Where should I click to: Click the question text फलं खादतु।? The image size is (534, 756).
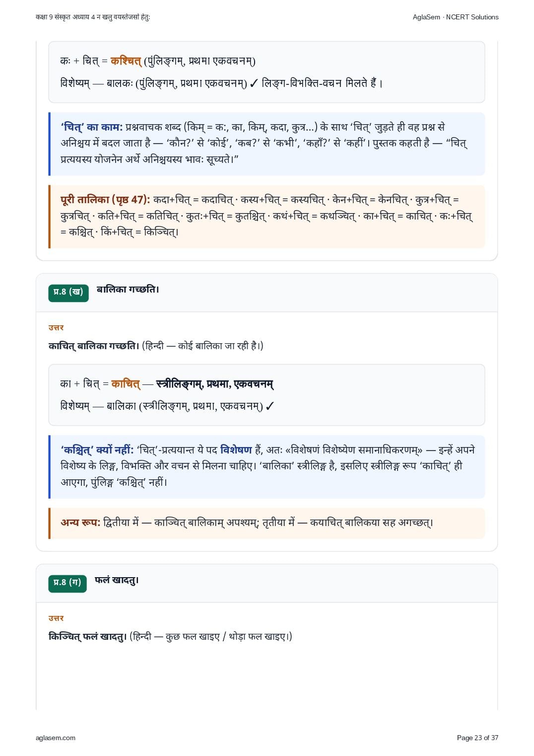117,580
